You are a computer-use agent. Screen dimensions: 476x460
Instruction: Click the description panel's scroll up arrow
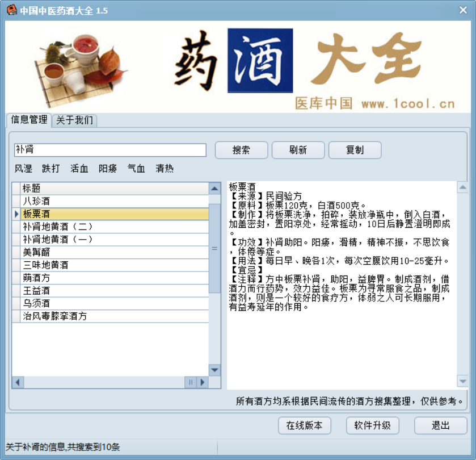click(x=462, y=188)
